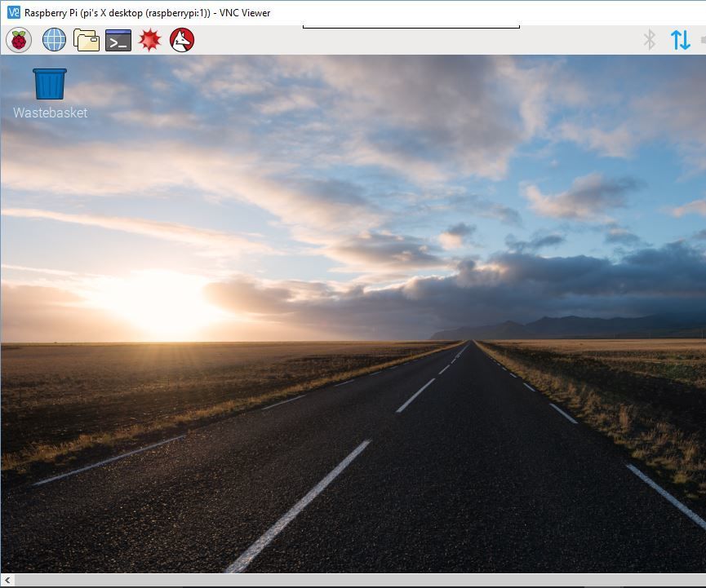The height and width of the screenshot is (588, 706).
Task: Open the Wolfram Language console
Action: 181,38
